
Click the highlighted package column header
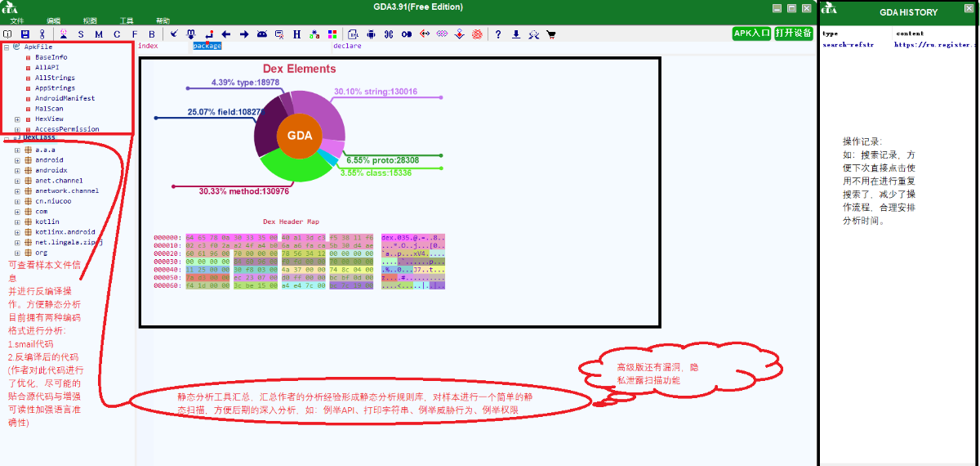207,46
